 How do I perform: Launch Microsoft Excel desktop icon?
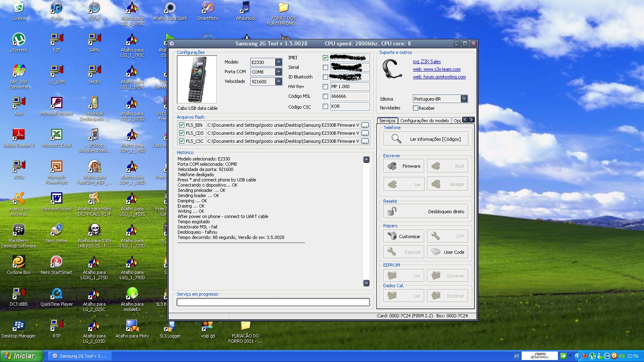(56, 138)
